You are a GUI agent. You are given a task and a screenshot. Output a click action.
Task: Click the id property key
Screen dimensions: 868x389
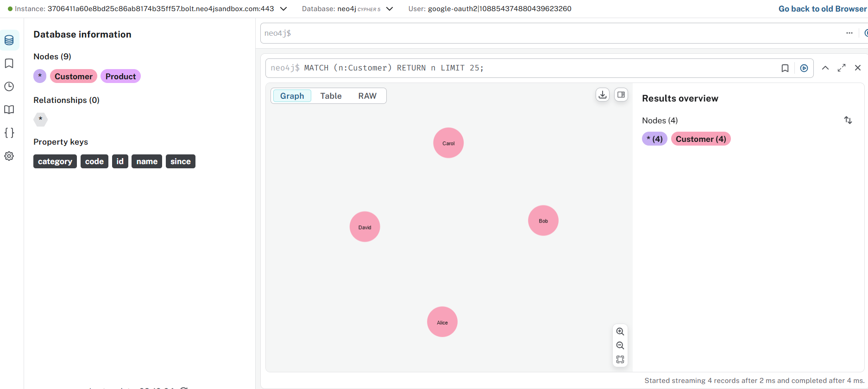(120, 161)
